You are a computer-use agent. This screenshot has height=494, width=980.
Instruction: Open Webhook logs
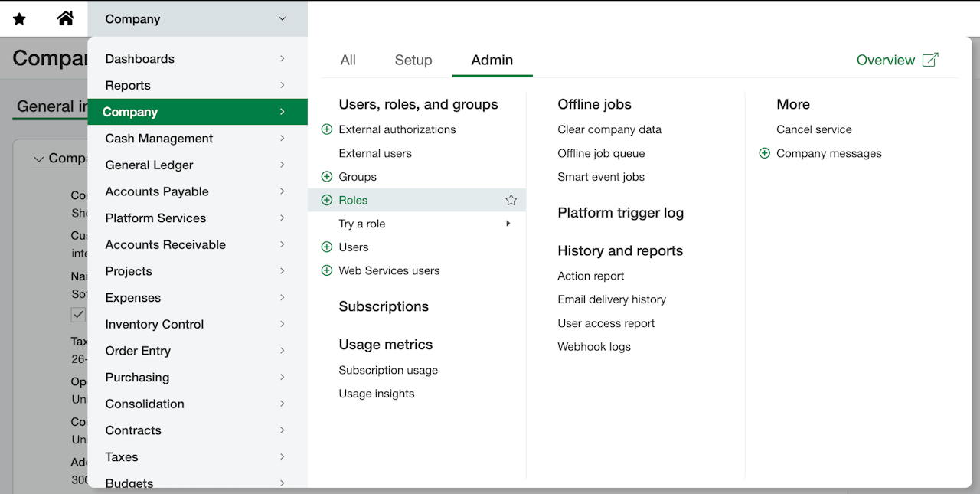(x=594, y=347)
